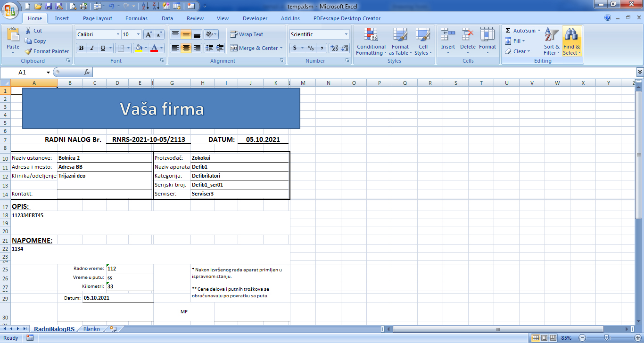644x343 pixels.
Task: Increase decimal places
Action: click(x=334, y=48)
